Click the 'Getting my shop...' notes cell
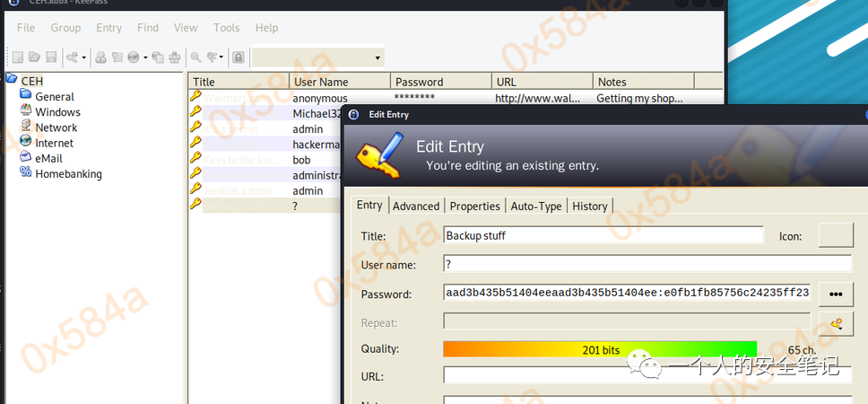868x404 pixels. coord(639,98)
